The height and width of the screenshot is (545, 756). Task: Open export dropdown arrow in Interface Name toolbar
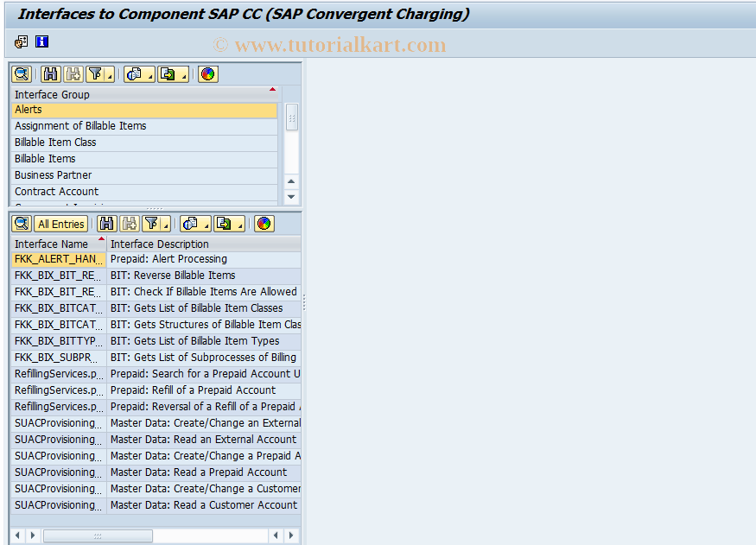tap(240, 224)
